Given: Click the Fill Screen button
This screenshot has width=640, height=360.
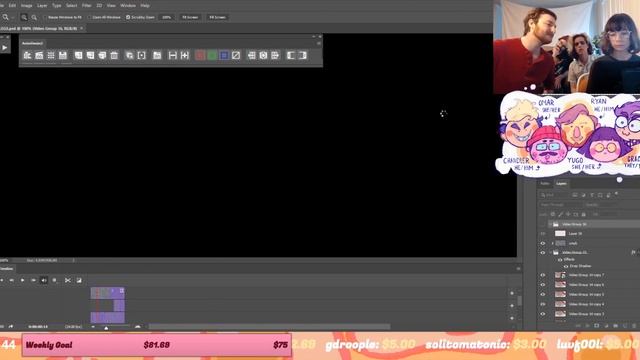Looking at the screenshot, I should (x=217, y=17).
